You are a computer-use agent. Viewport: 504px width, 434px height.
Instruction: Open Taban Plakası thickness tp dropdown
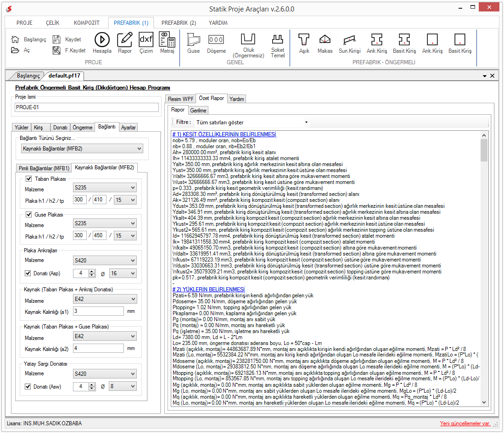pos(125,200)
